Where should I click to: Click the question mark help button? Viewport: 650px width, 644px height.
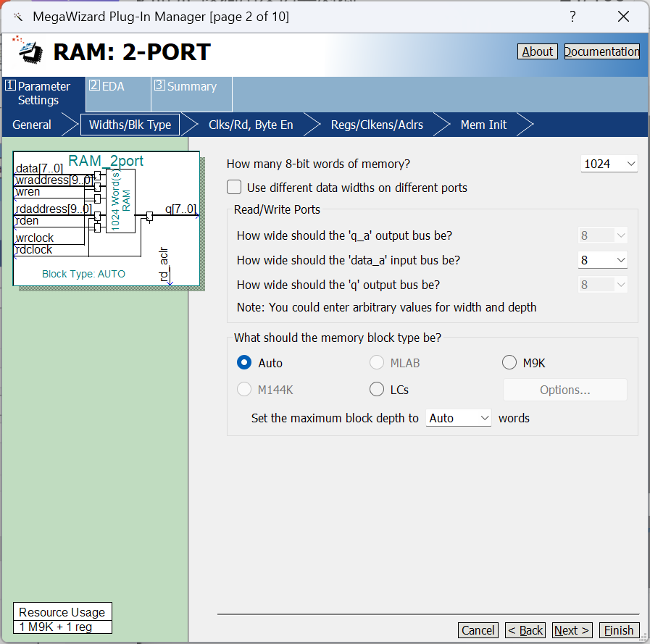point(572,17)
